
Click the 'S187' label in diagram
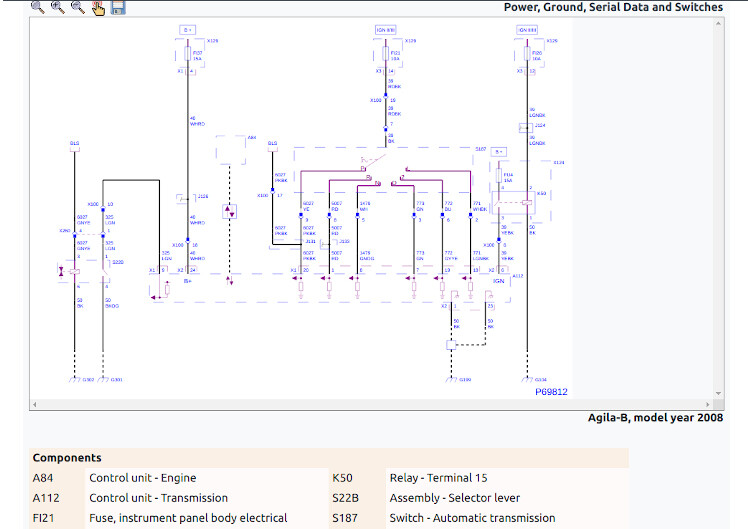[480, 149]
